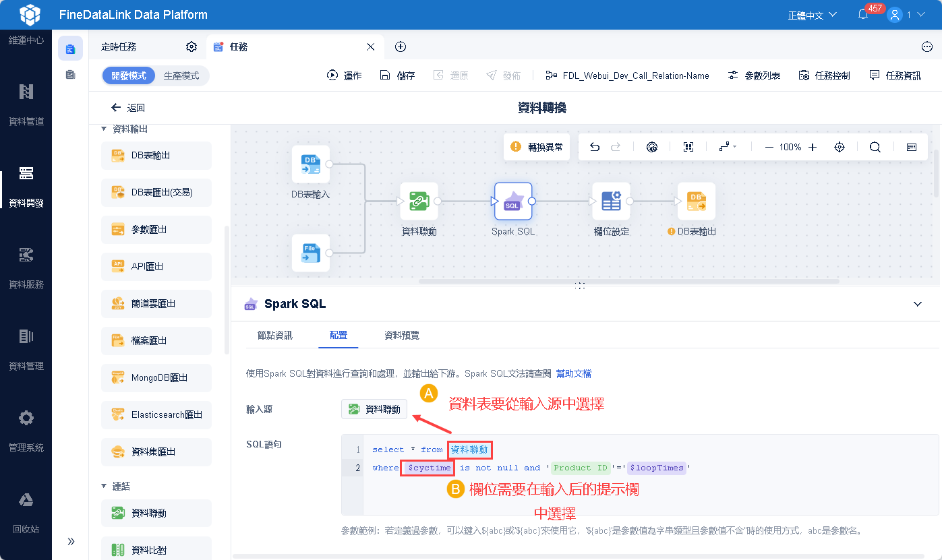Select 參數匯出 operator
Image resolution: width=942 pixels, height=560 pixels.
156,230
